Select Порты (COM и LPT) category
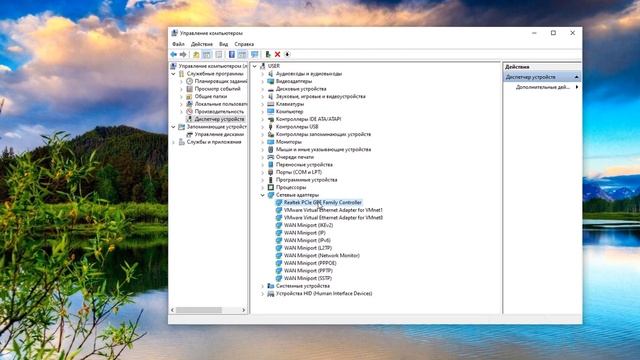 299,172
